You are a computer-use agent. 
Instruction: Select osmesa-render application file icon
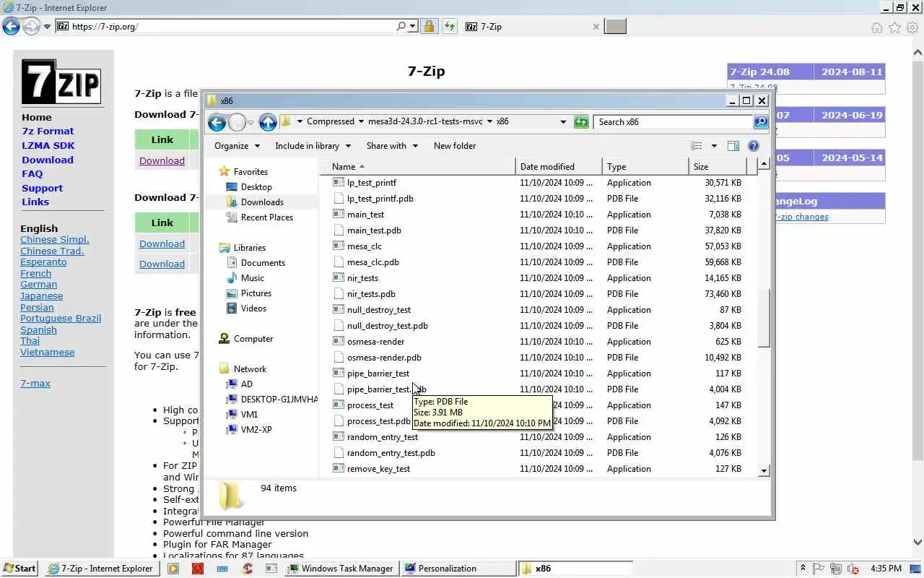pos(339,342)
